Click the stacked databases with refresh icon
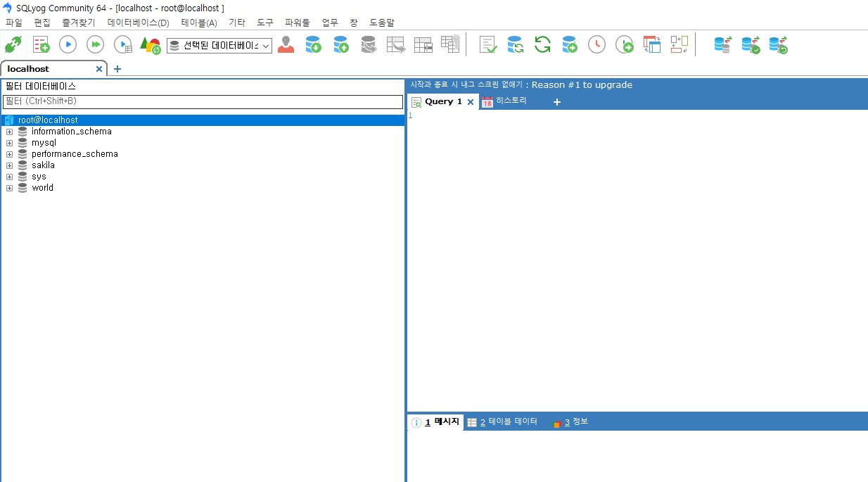The width and height of the screenshot is (868, 482). point(778,45)
